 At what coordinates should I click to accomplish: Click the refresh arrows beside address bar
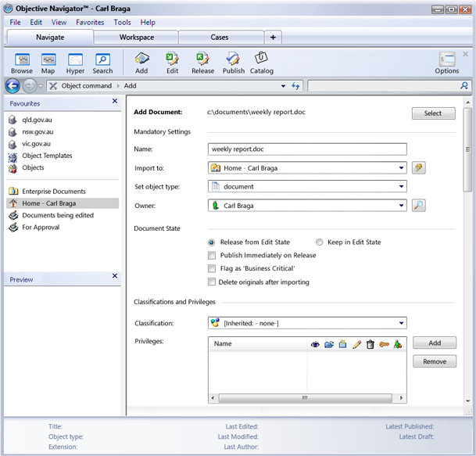click(x=295, y=86)
